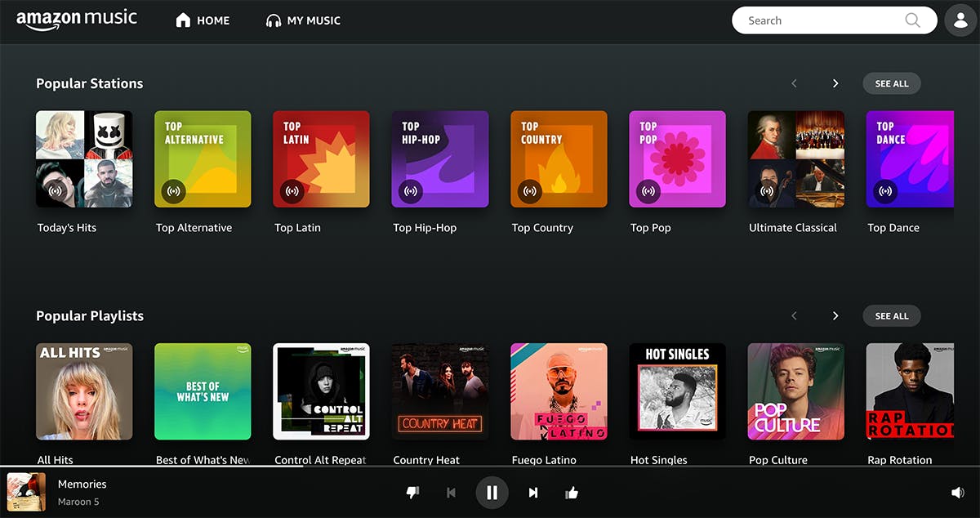See all Popular Stations
The image size is (980, 518).
tap(891, 83)
